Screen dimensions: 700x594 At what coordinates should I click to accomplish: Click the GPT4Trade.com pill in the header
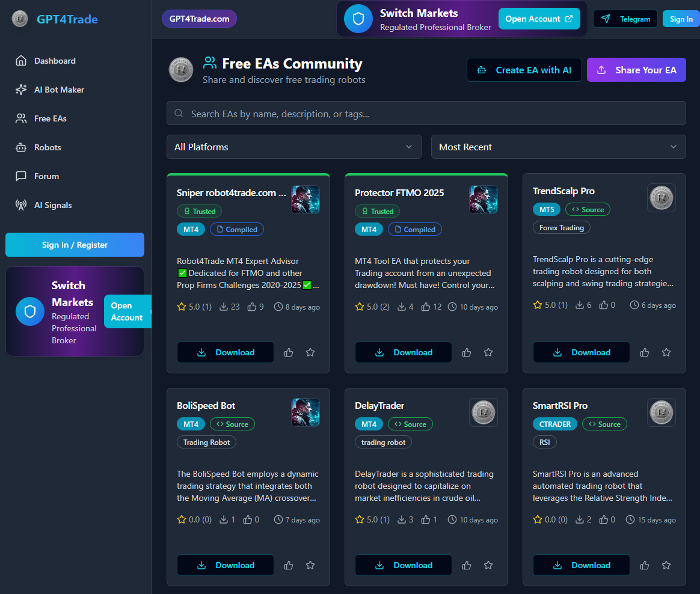(x=199, y=19)
